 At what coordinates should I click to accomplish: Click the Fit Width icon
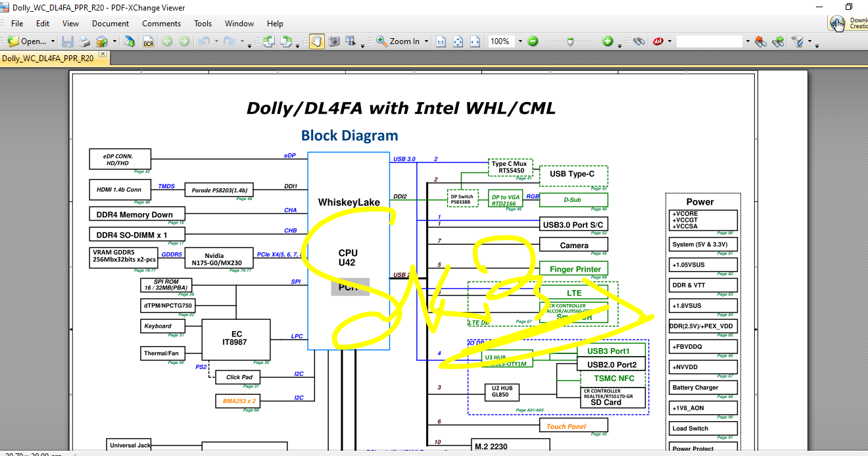point(475,41)
